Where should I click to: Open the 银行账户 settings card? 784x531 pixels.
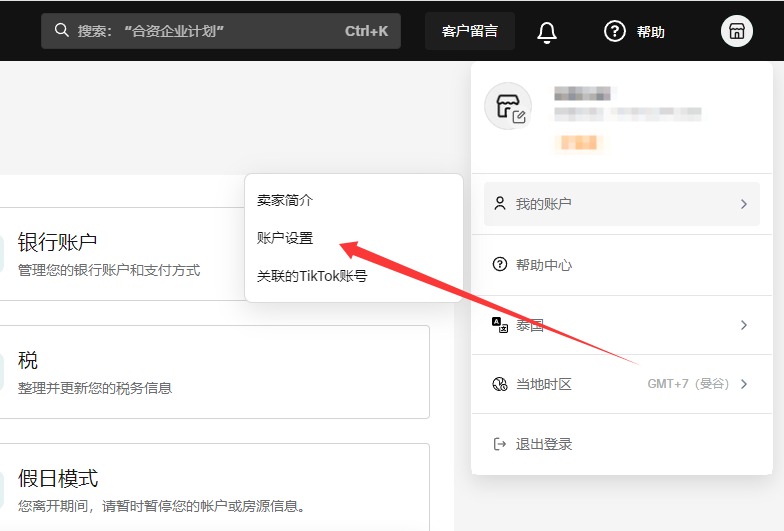tap(120, 254)
